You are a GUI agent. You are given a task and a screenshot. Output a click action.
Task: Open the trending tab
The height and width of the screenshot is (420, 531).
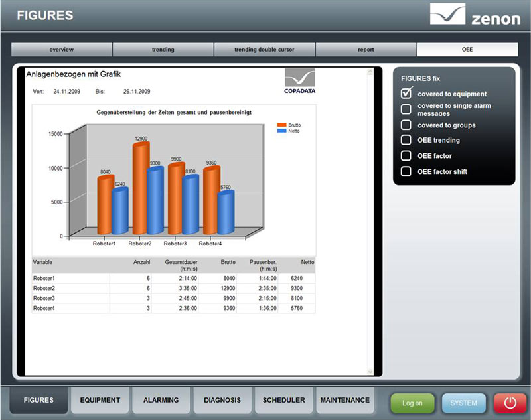[163, 50]
